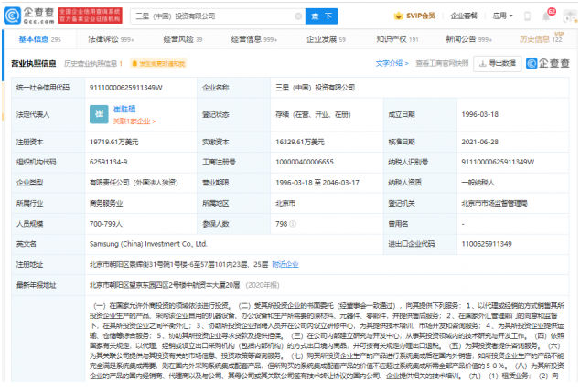The image size is (580, 392).
Task: Select approval date 2021-06-28
Action: tap(479, 142)
